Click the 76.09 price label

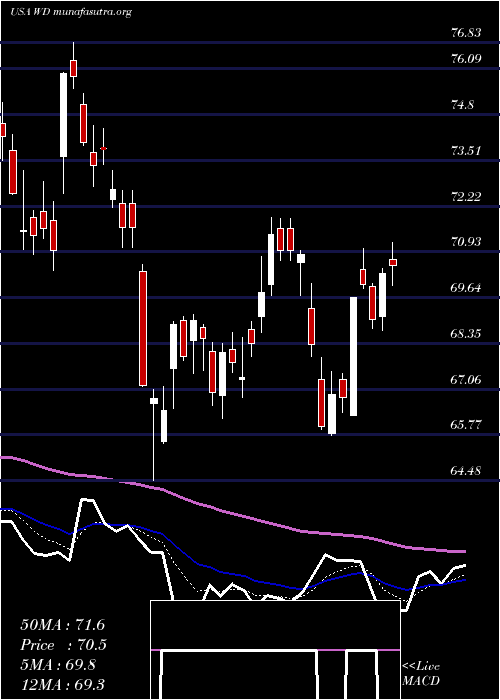click(466, 58)
